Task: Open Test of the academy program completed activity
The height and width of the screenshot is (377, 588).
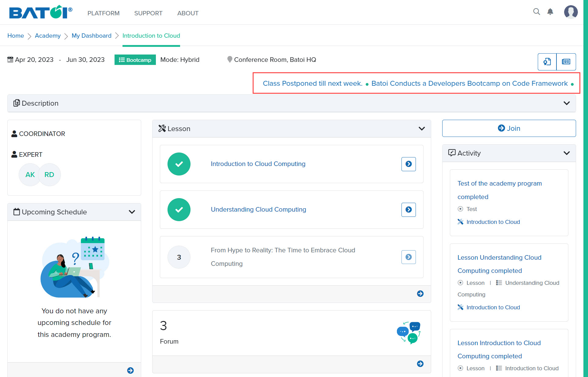Action: 499,190
